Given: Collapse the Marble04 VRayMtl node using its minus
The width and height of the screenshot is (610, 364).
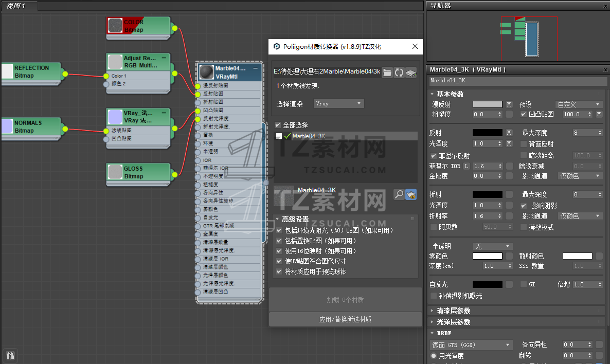Looking at the screenshot, I should point(256,68).
